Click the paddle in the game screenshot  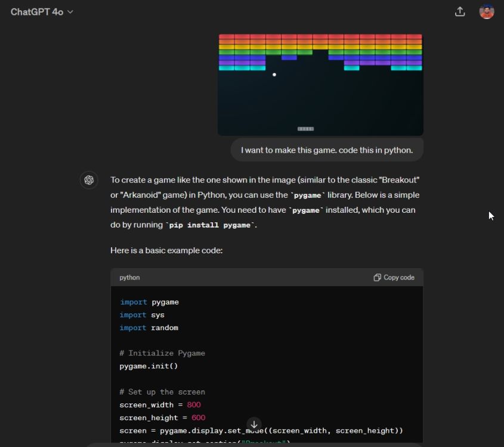pyautogui.click(x=305, y=129)
